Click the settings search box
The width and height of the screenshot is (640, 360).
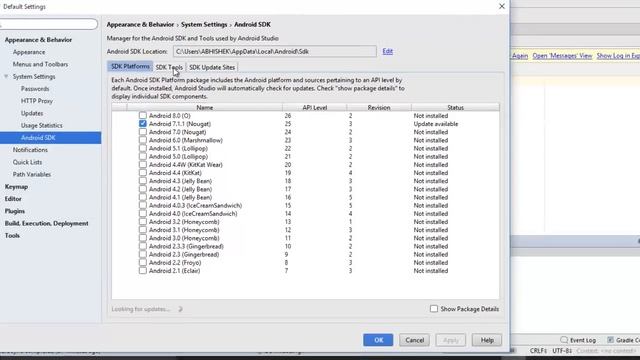tap(49, 24)
